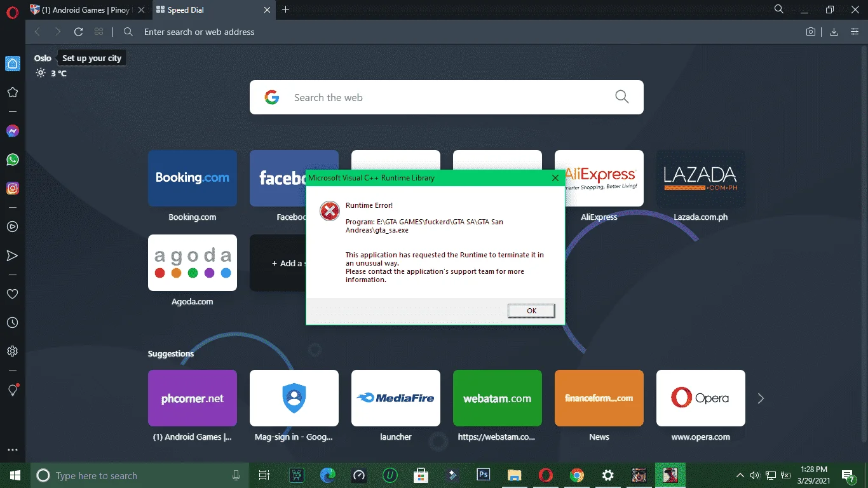The width and height of the screenshot is (868, 488).
Task: Open the WhatsApp sidebar panel
Action: [12, 159]
